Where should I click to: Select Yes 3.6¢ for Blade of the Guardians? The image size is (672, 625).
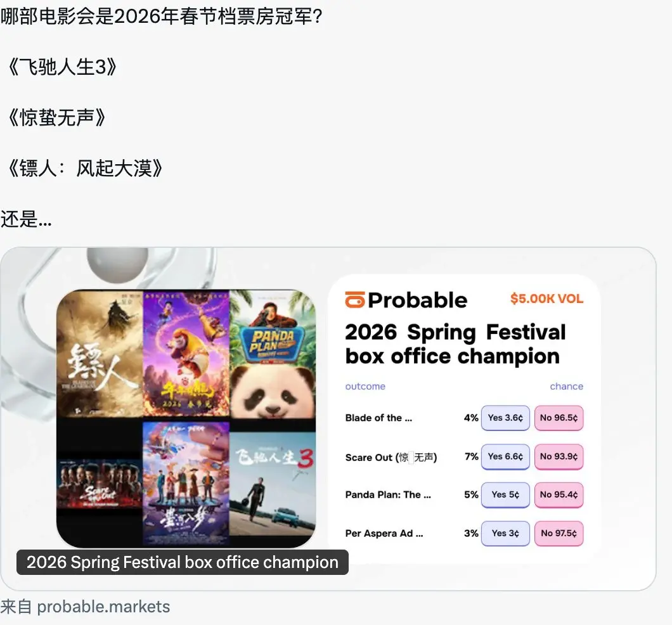(505, 418)
